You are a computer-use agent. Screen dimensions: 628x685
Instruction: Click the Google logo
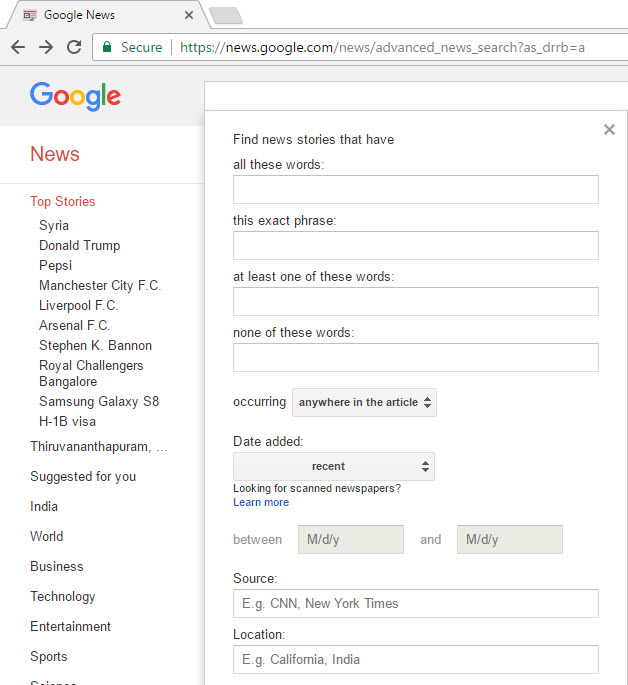click(75, 96)
